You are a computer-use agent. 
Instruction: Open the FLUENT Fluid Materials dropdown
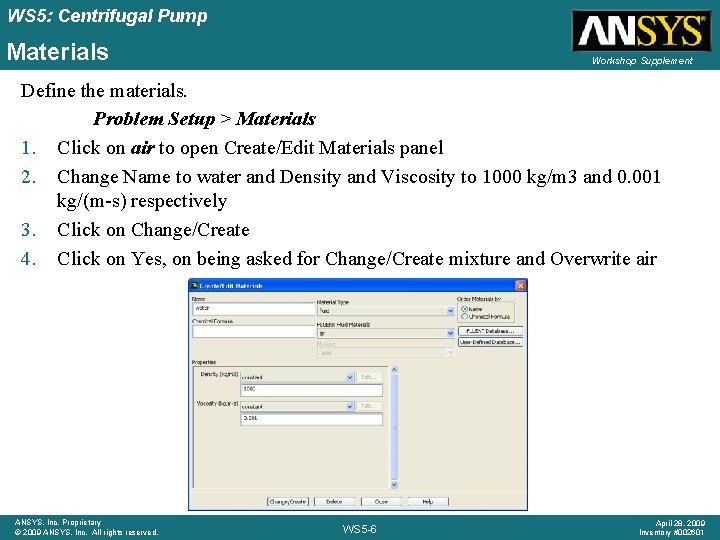(x=450, y=333)
